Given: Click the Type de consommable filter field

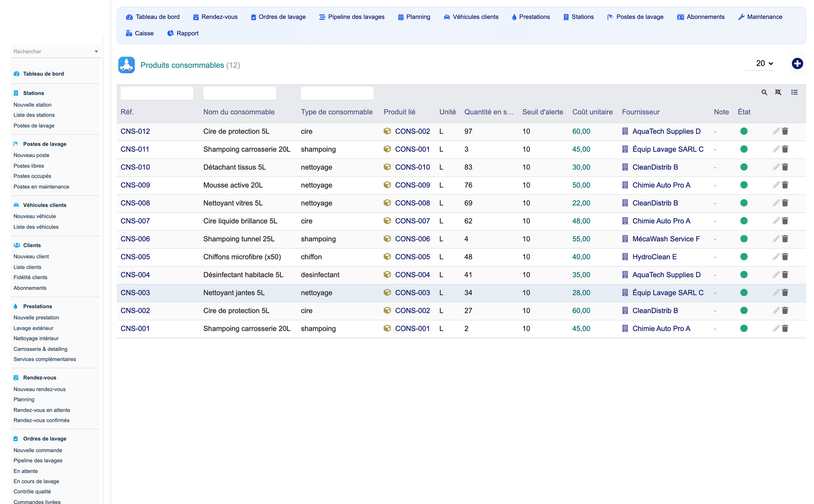Looking at the screenshot, I should pyautogui.click(x=337, y=93).
